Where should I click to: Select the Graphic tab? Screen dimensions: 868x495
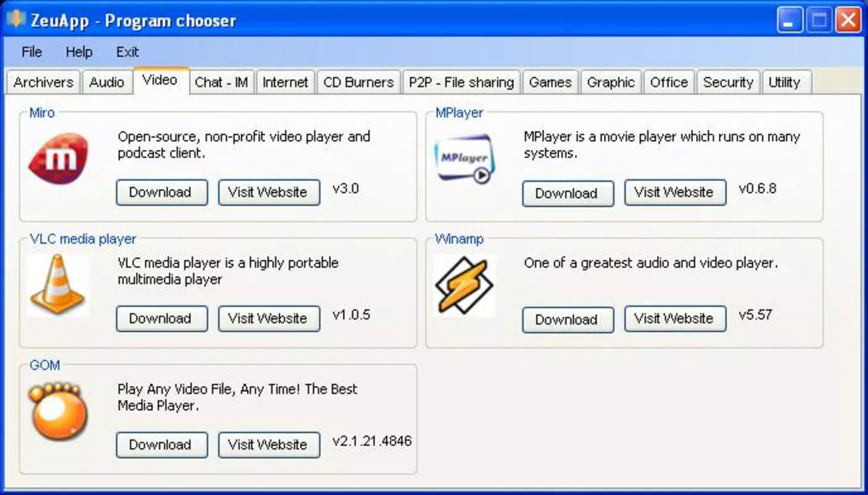611,82
